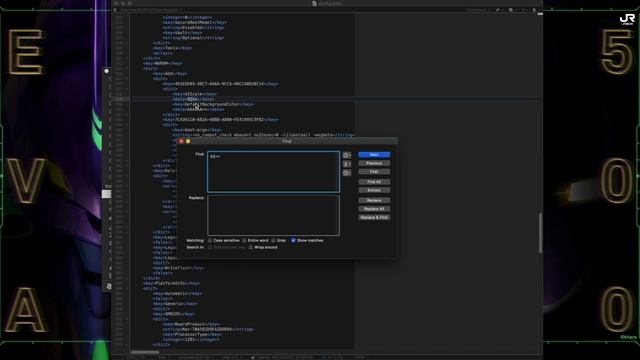Click the BoardProduct key line

[191, 324]
